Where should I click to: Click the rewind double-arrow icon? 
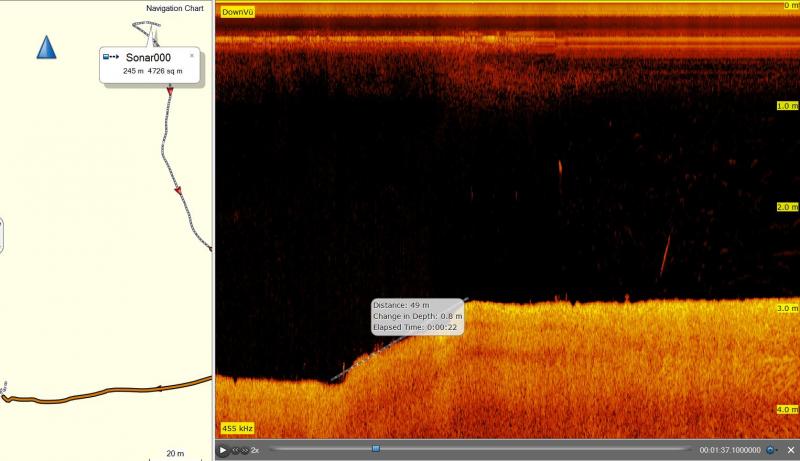235,451
